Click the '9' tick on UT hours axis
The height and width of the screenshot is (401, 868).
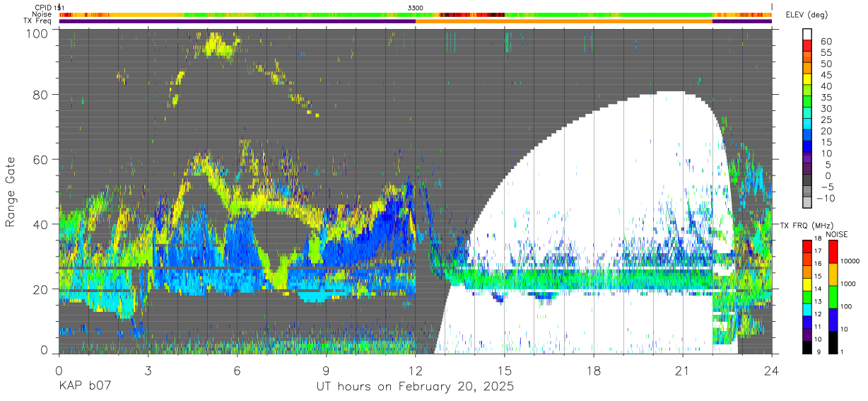coord(327,370)
